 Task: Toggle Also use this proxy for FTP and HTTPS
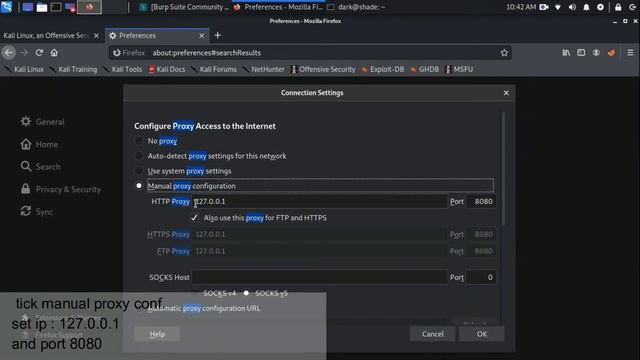(x=194, y=218)
